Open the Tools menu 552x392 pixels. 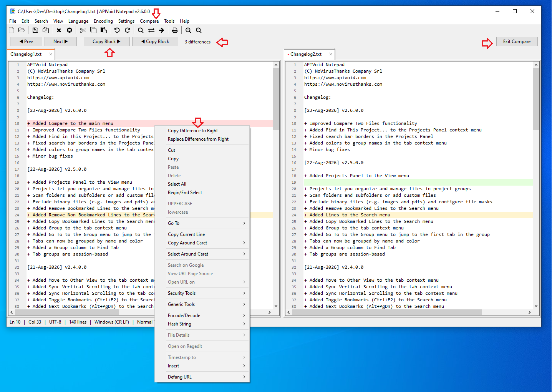point(169,21)
